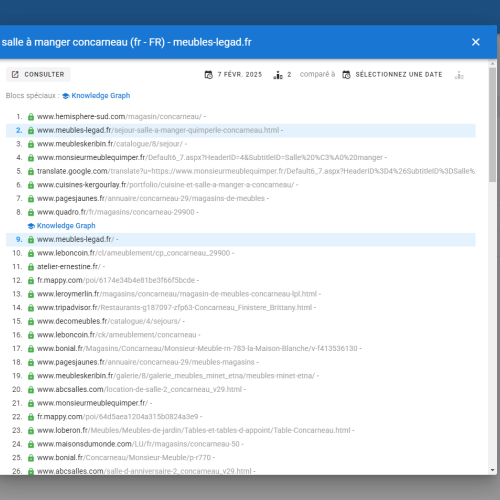Open the maisonsdumonde.com magasins concarneau result

(140, 444)
